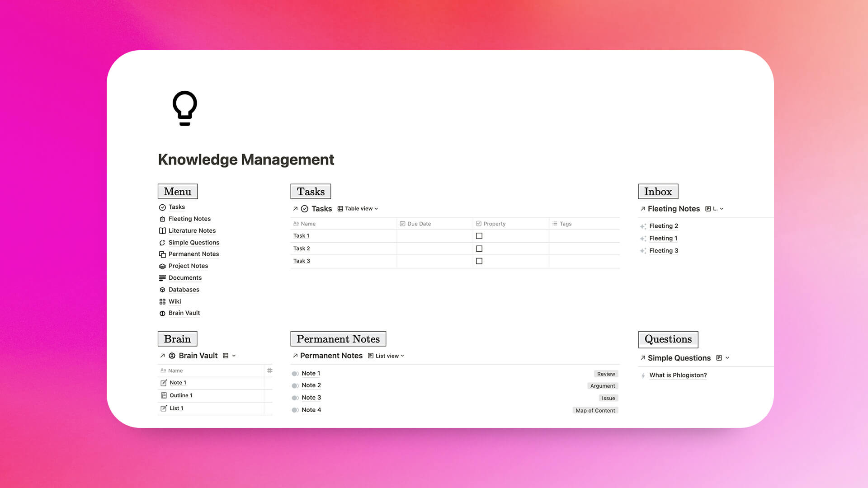Toggle checkbox for Task 2
868x488 pixels.
[x=479, y=248]
